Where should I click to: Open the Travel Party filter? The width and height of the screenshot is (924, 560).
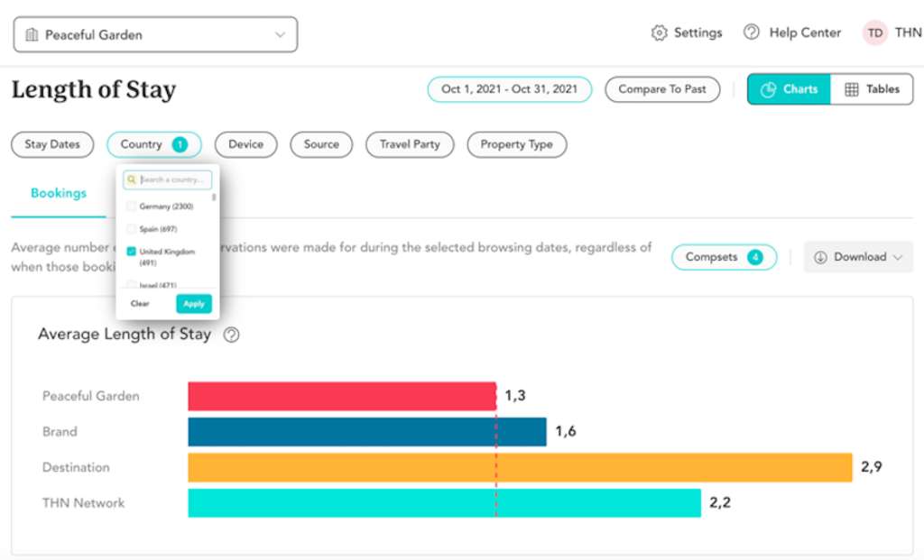pos(409,144)
